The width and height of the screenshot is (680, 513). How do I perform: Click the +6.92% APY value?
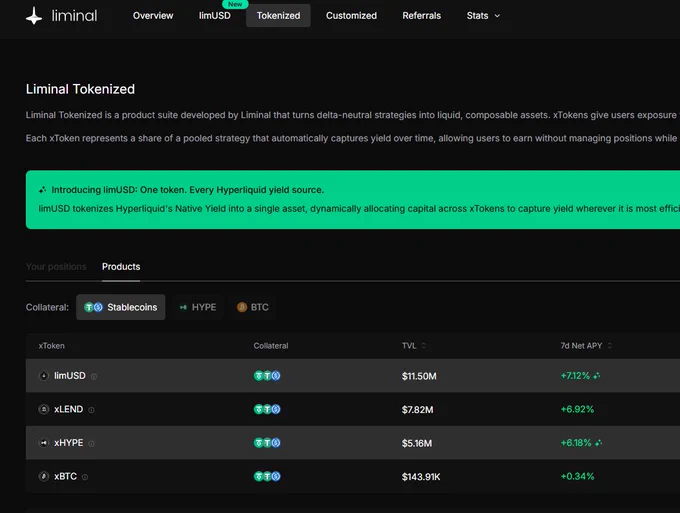pyautogui.click(x=577, y=409)
